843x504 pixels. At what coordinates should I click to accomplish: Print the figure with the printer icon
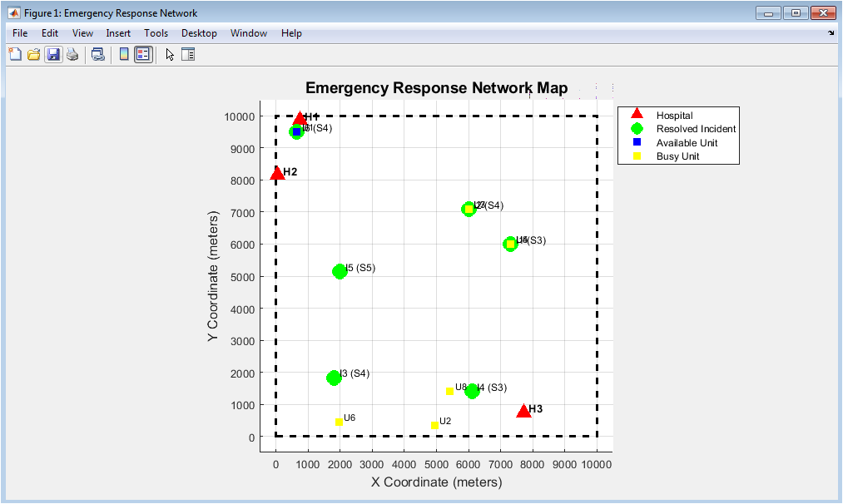click(72, 55)
